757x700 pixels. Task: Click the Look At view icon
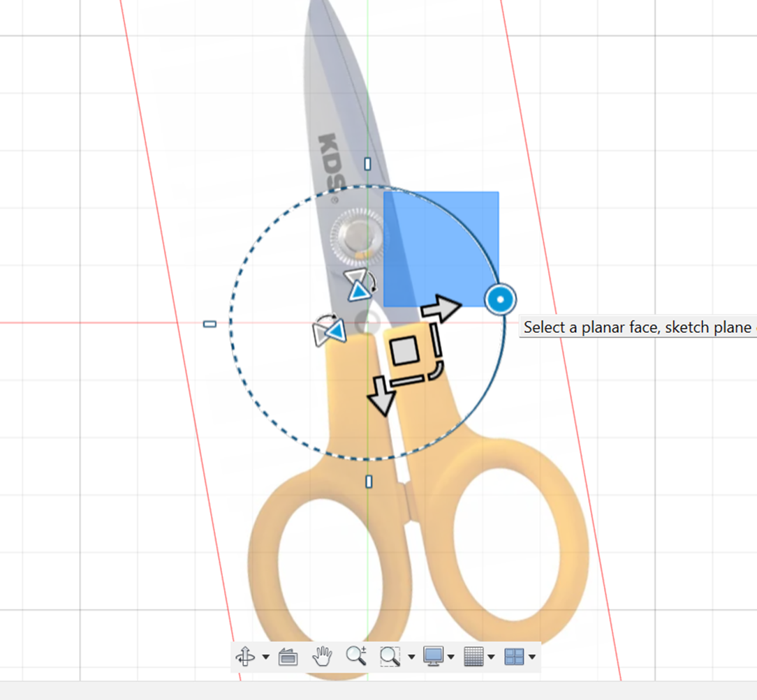click(x=288, y=656)
